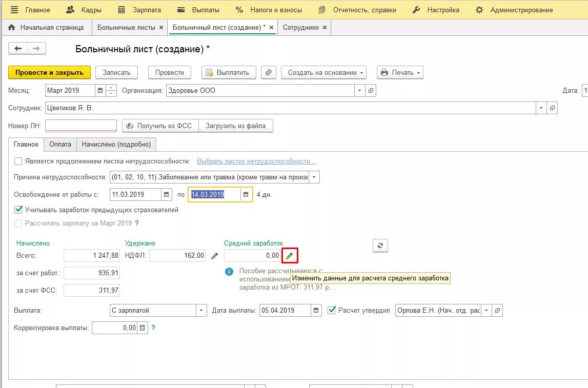Click the Всего amount field 1 247,88
The image size is (588, 388).
pos(92,255)
